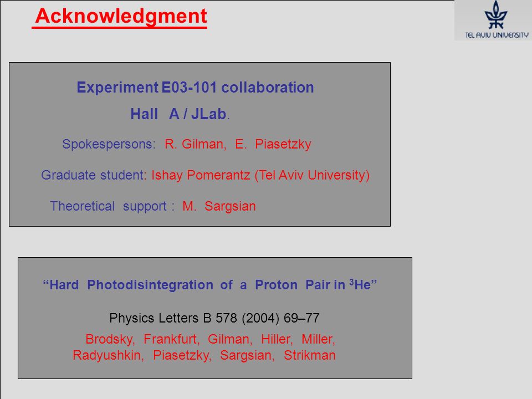Click author name Brodsky

[x=110, y=339]
